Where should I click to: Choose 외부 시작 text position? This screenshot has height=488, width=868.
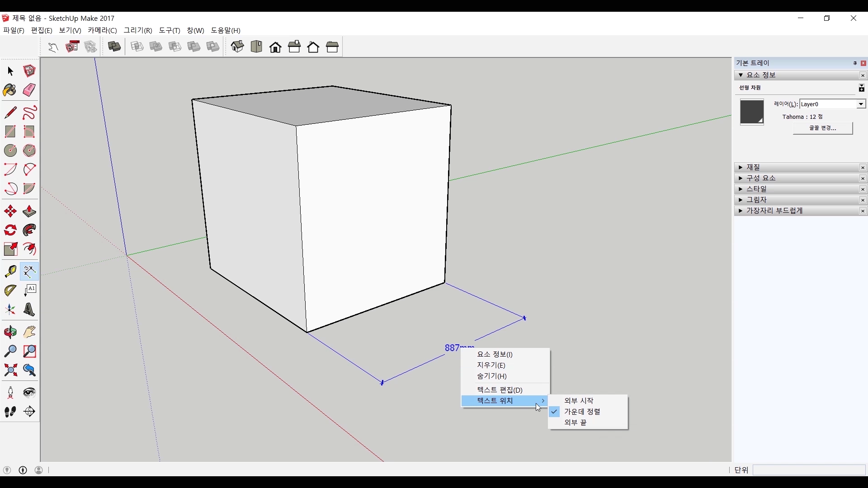click(x=579, y=401)
